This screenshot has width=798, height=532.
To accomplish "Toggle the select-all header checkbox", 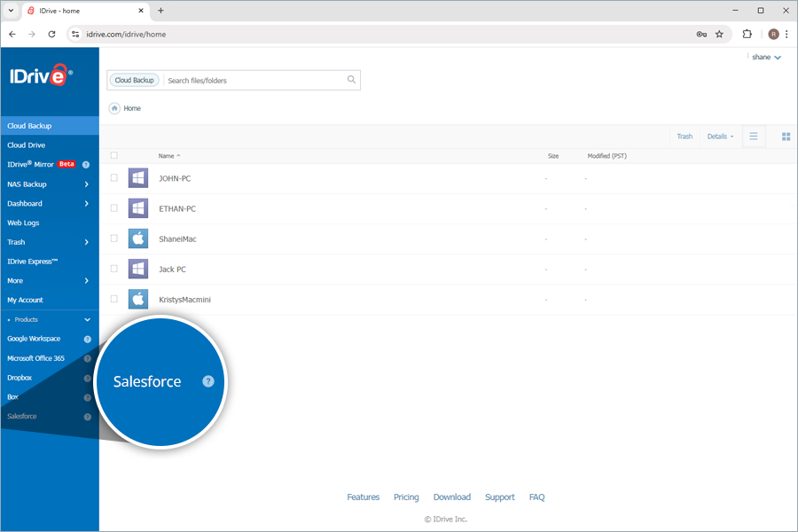I will [x=113, y=156].
